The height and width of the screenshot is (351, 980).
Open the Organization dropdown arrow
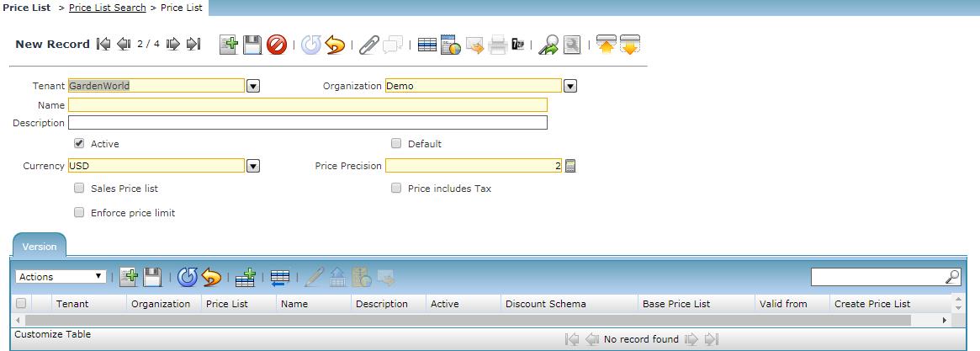570,86
